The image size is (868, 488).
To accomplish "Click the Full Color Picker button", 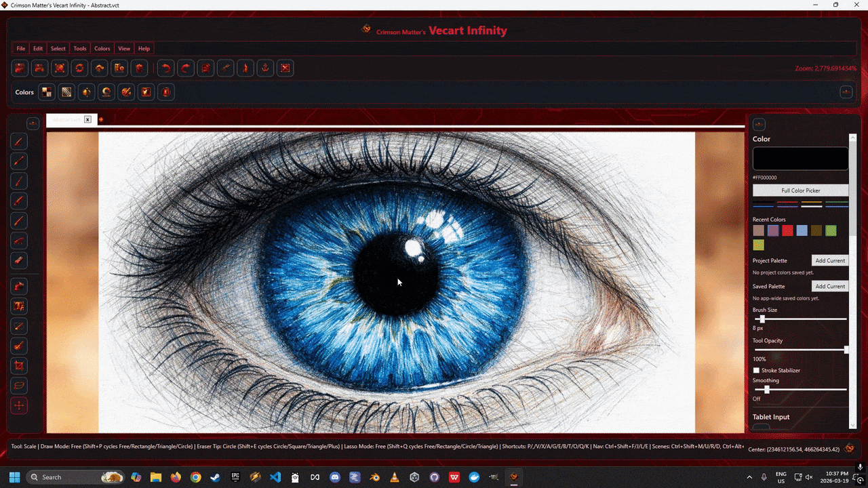I will click(800, 190).
